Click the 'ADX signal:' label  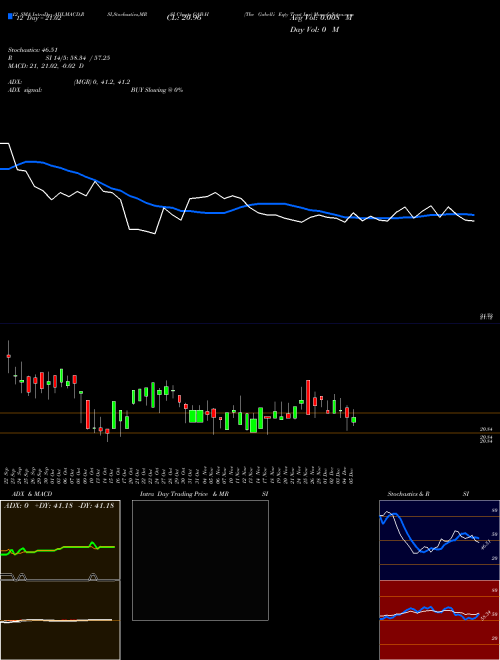pos(25,90)
